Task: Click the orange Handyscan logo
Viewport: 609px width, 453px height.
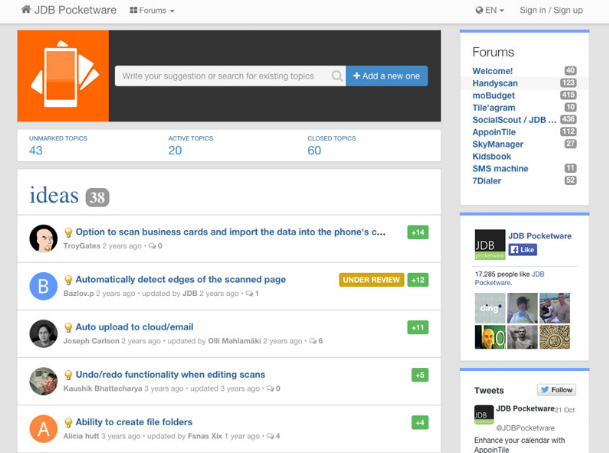Action: click(x=63, y=76)
